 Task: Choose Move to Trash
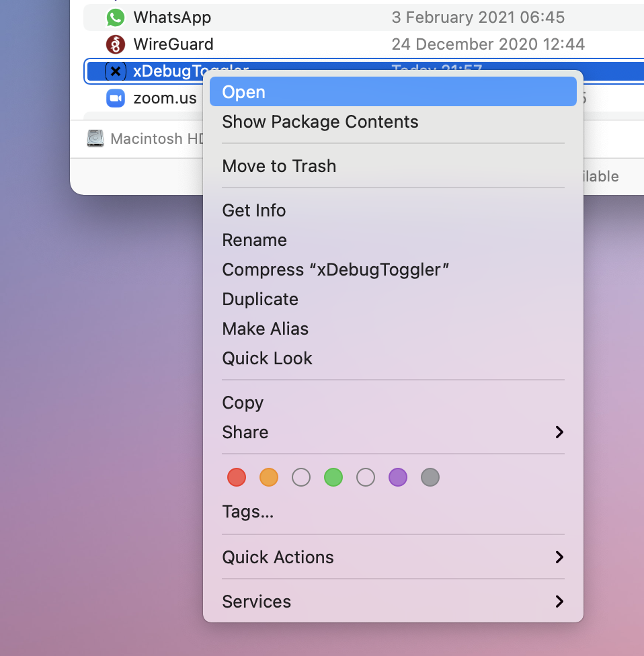tap(393, 166)
